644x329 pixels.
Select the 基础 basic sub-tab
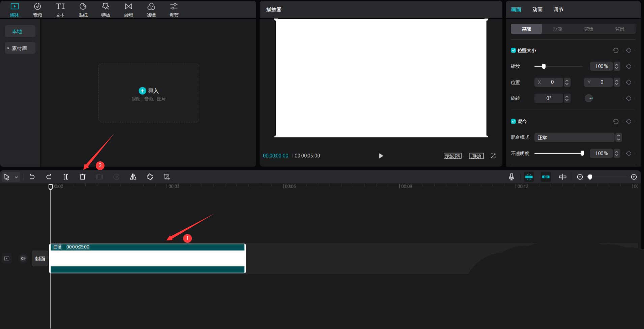point(526,29)
